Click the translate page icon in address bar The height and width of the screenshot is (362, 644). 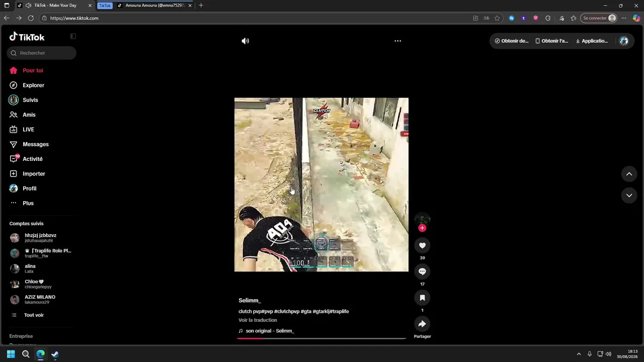pos(487,18)
